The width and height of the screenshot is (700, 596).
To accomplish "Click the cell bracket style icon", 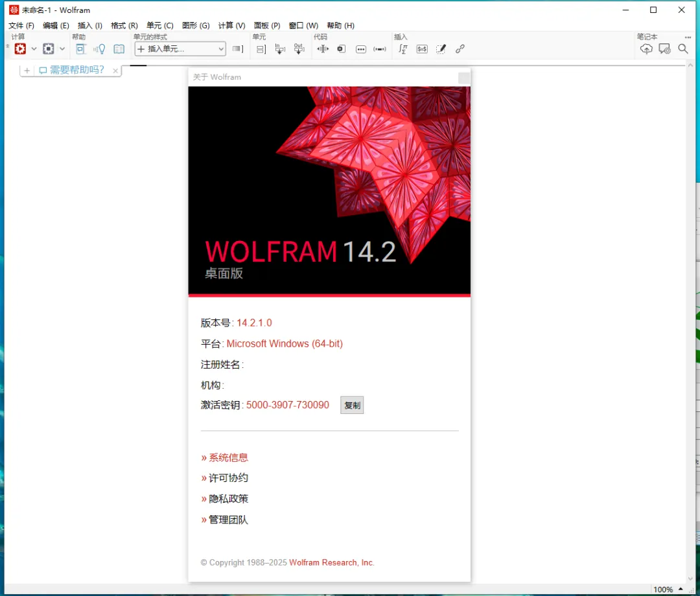I will [x=238, y=49].
